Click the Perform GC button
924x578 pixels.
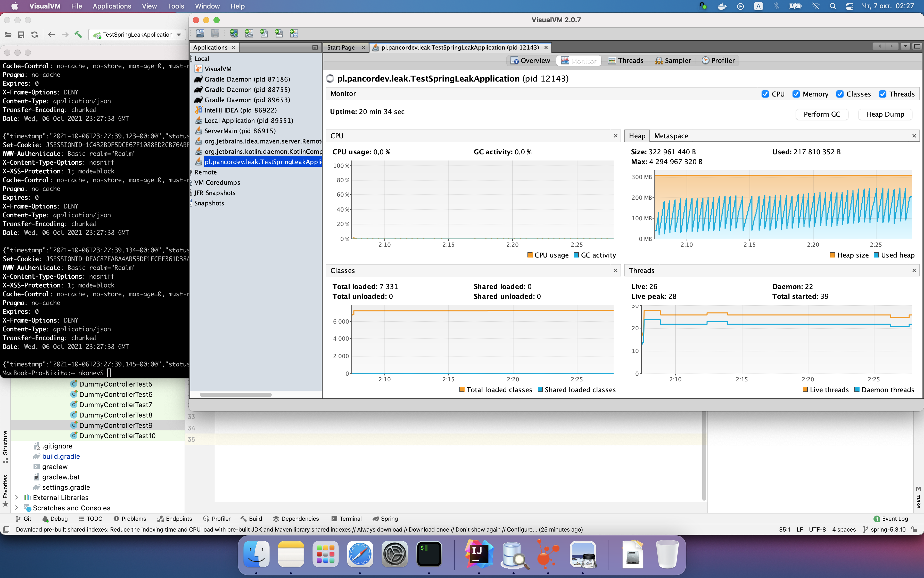822,114
